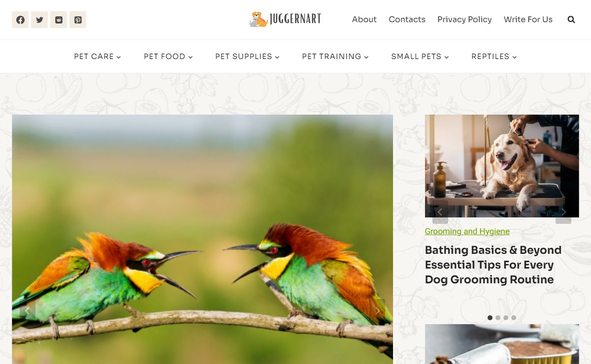
Task: Select the fourth carousel pagination dot
Action: [x=514, y=318]
